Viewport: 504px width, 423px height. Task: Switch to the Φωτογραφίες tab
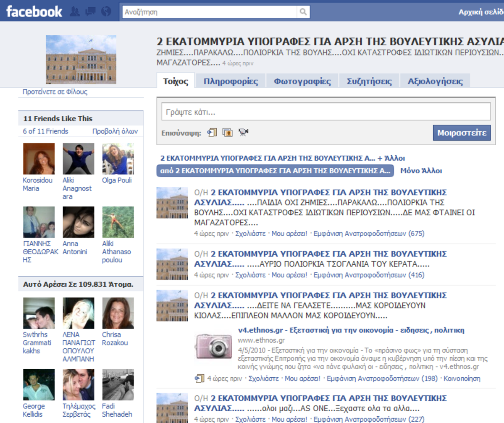(x=302, y=81)
